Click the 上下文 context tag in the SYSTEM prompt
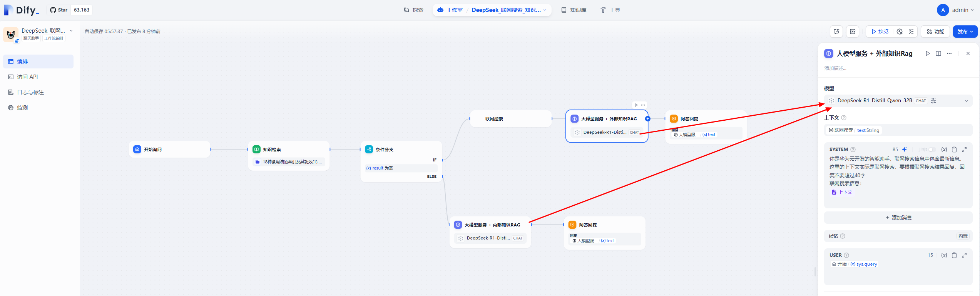980x296 pixels. coord(842,192)
